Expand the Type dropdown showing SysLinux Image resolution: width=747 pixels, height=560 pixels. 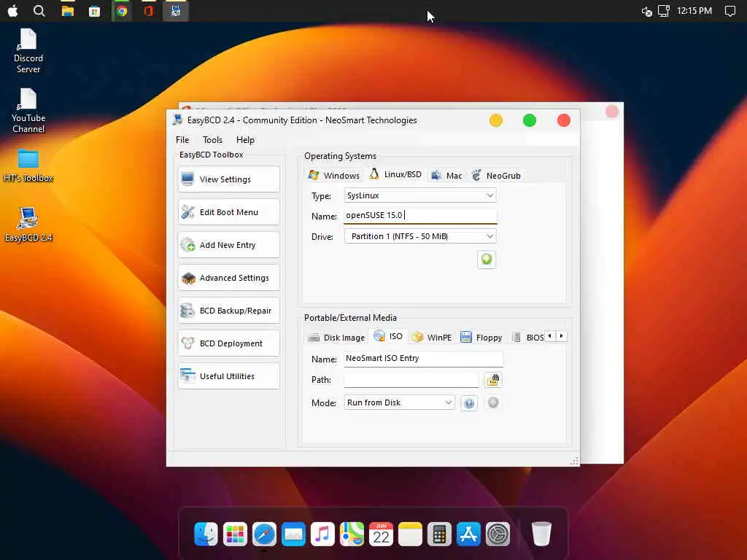click(x=420, y=195)
